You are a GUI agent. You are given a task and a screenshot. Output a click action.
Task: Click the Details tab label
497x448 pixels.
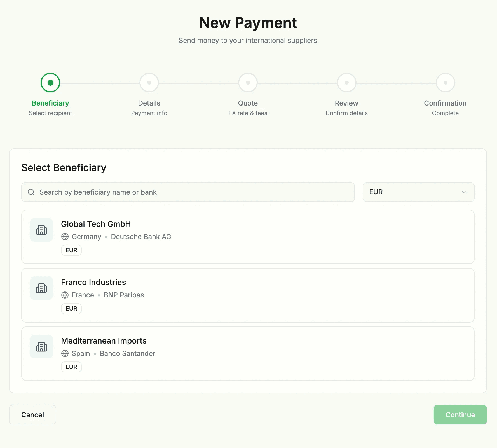[x=149, y=103]
